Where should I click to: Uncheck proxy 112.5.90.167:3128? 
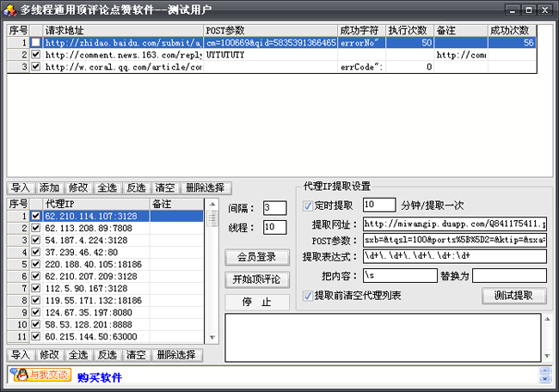tap(35, 288)
